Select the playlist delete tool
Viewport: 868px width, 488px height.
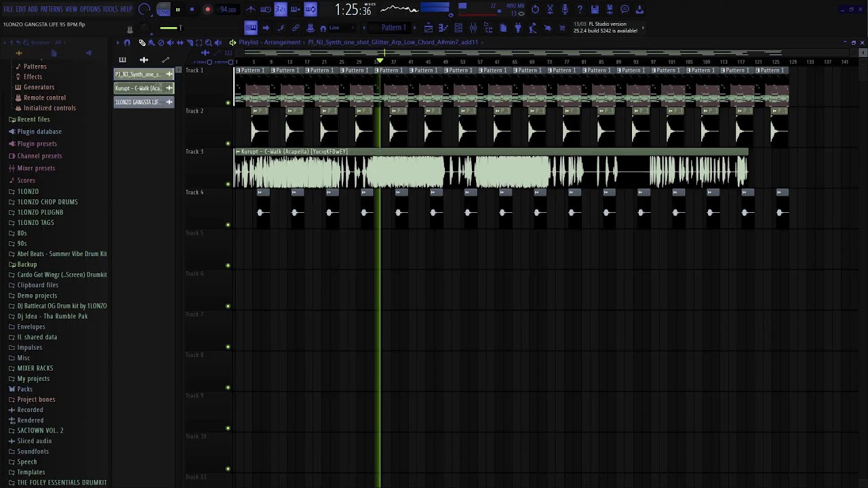[161, 42]
